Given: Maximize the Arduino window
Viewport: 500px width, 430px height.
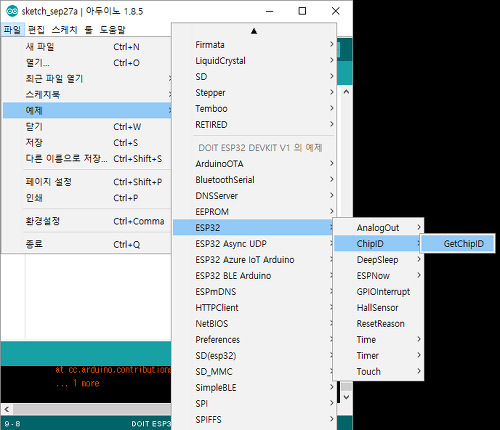Looking at the screenshot, I should [302, 11].
